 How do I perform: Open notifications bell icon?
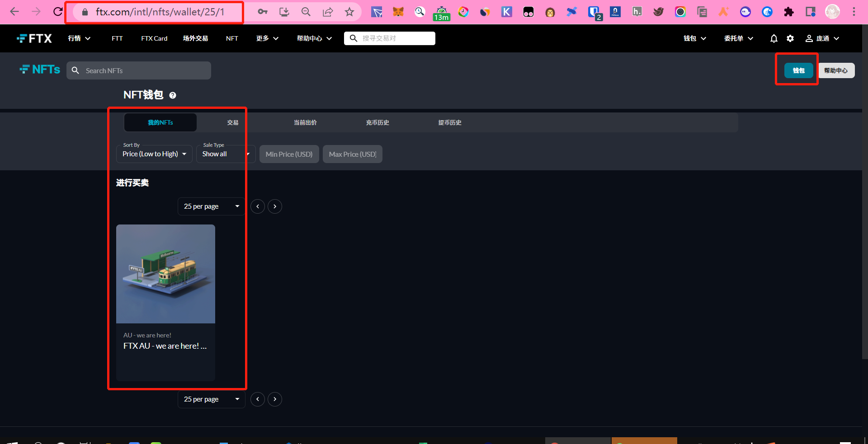coord(774,38)
